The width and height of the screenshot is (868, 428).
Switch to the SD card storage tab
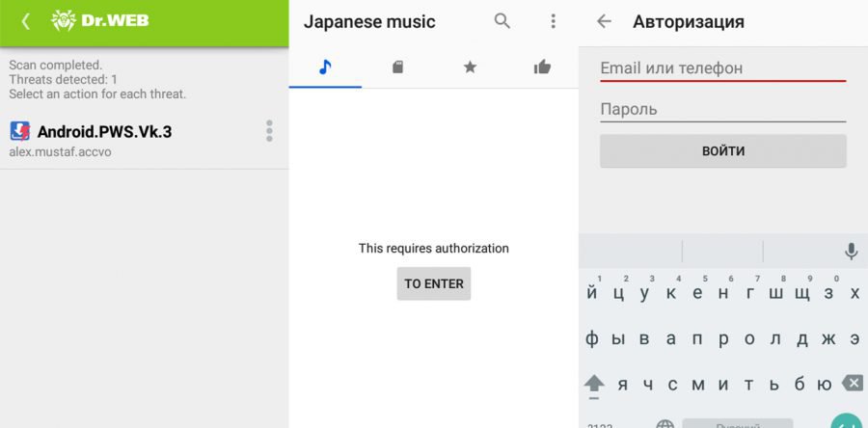point(397,67)
